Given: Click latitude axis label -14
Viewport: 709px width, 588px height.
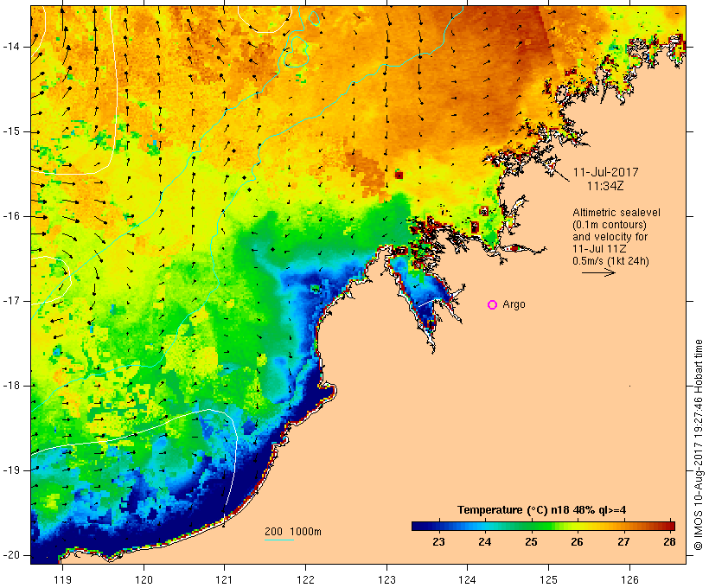Looking at the screenshot, I should pyautogui.click(x=10, y=47).
